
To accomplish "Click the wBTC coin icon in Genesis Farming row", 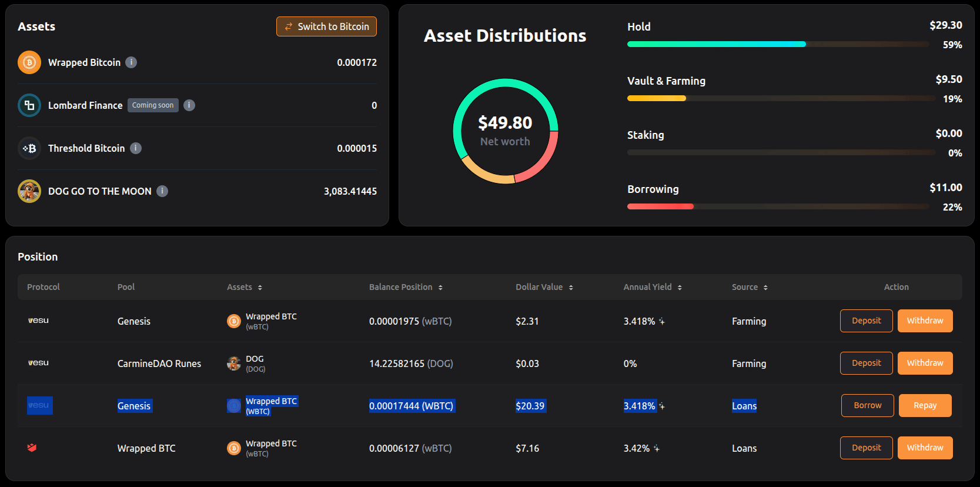I will point(234,321).
